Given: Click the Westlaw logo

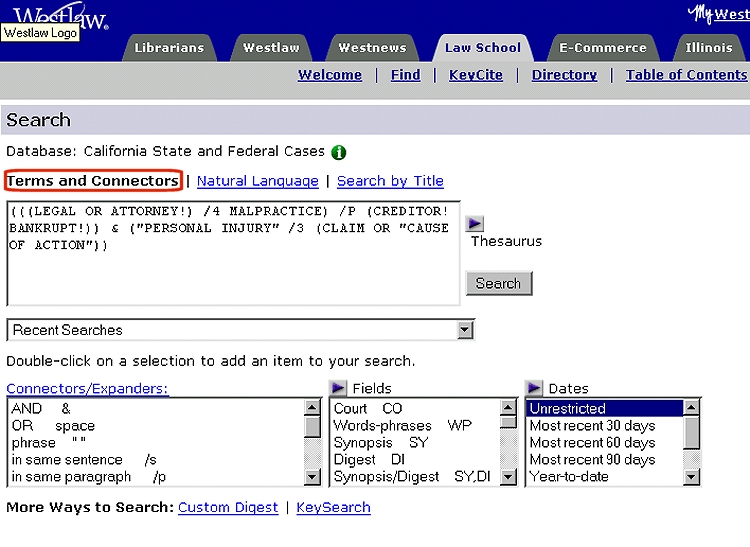Looking at the screenshot, I should point(60,17).
